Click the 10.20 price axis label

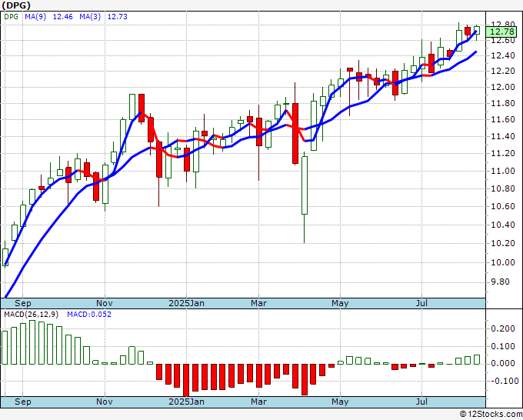503,243
